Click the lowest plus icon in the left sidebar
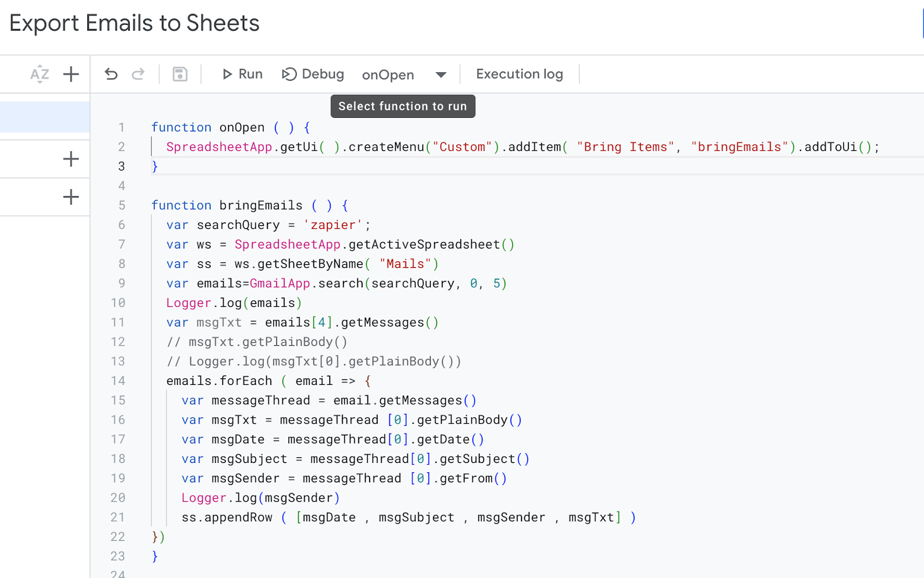924x578 pixels. [71, 197]
